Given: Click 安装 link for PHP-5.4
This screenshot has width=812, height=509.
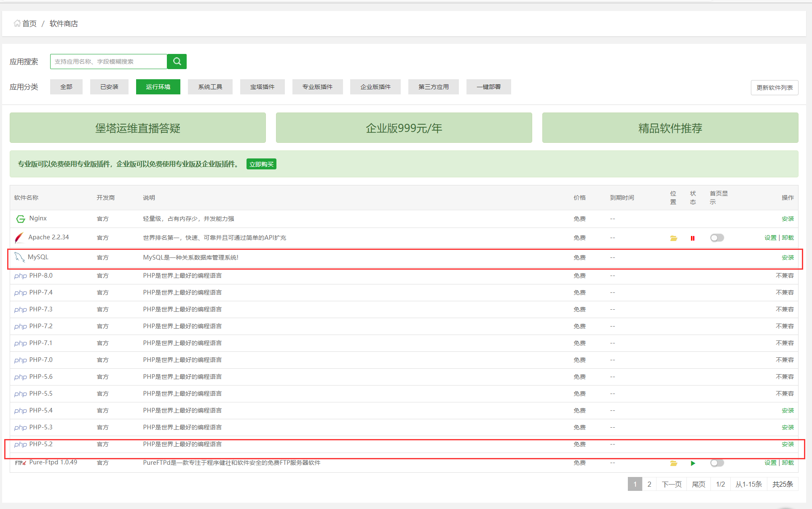Looking at the screenshot, I should coord(788,410).
